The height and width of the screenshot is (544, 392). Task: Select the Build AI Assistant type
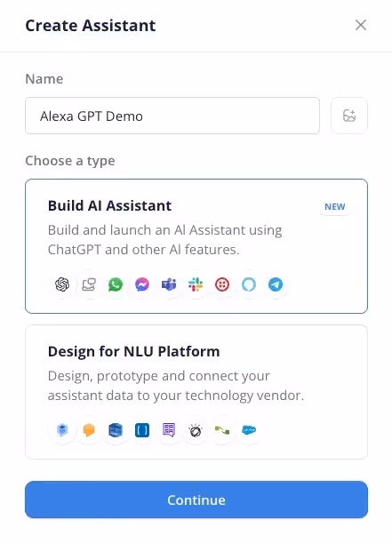196,246
